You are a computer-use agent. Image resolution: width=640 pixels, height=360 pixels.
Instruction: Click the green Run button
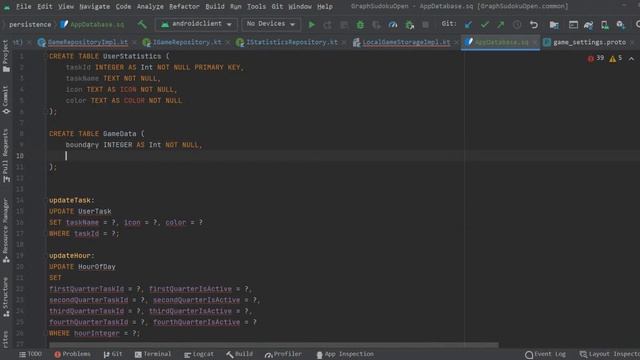coord(312,25)
